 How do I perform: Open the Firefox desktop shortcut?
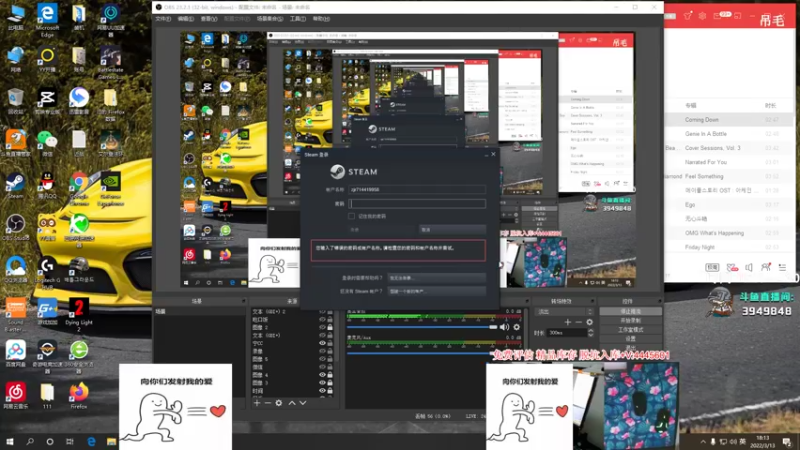click(x=79, y=396)
